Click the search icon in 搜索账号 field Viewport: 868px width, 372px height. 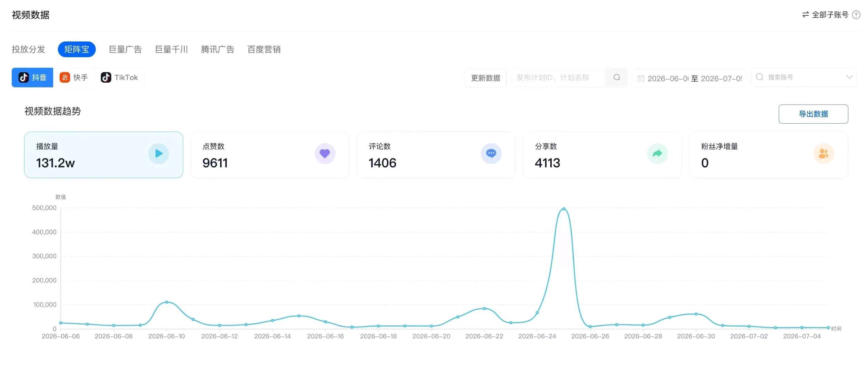pyautogui.click(x=759, y=77)
